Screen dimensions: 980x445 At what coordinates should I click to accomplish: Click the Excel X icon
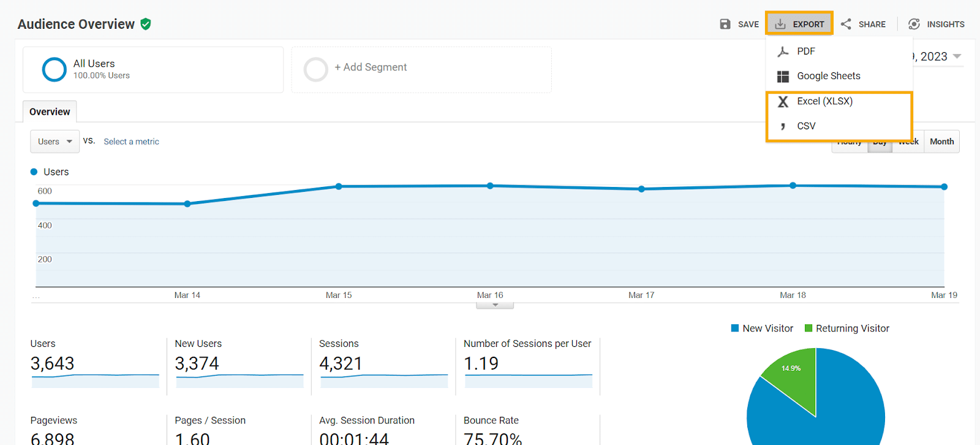coord(783,102)
